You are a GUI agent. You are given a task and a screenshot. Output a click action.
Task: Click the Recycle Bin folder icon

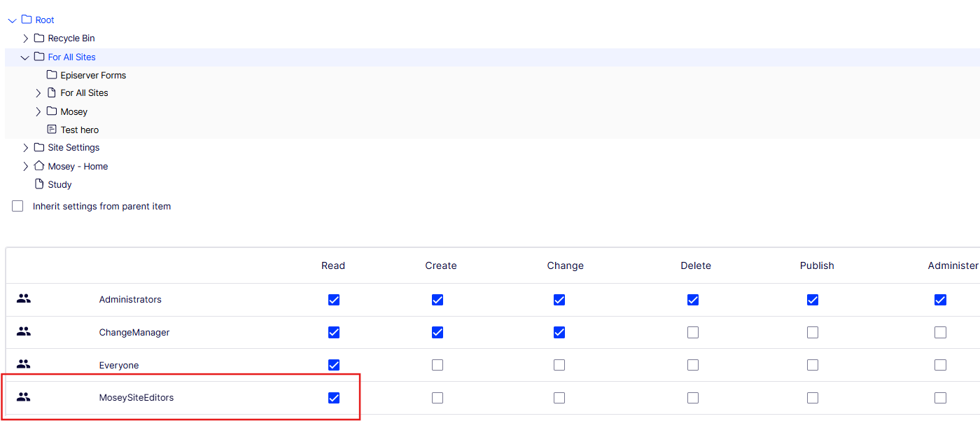39,38
